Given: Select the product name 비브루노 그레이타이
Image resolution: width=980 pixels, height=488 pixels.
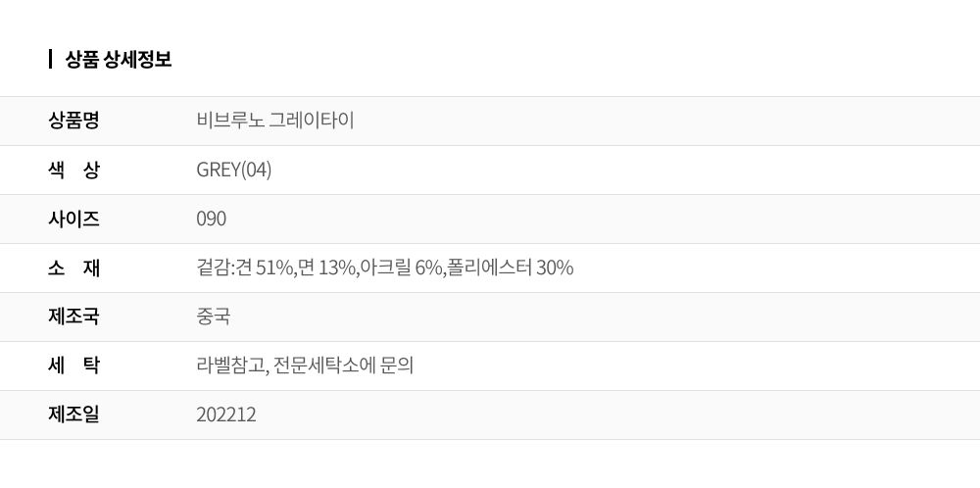Looking at the screenshot, I should pyautogui.click(x=275, y=121).
